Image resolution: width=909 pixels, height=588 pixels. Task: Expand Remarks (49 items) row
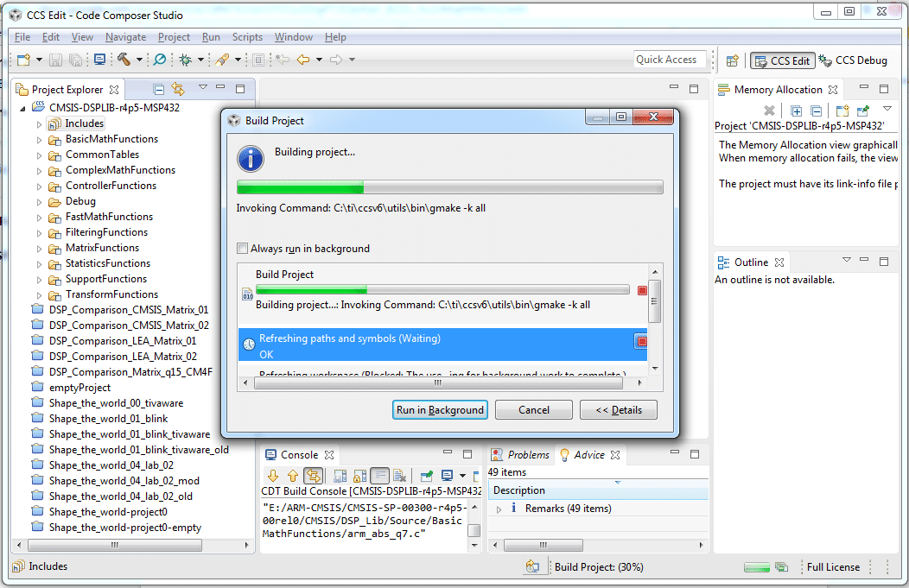pos(499,509)
